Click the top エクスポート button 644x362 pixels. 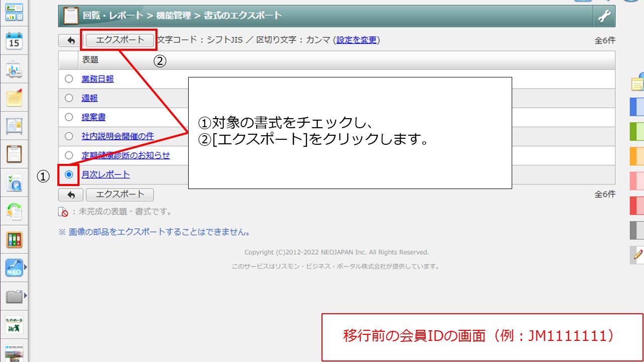pyautogui.click(x=120, y=40)
